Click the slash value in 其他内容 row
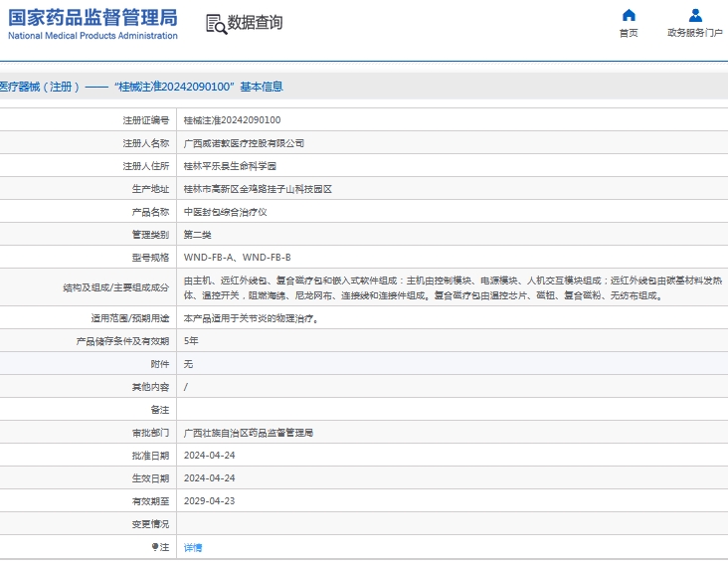Image resolution: width=728 pixels, height=564 pixels. tap(186, 387)
